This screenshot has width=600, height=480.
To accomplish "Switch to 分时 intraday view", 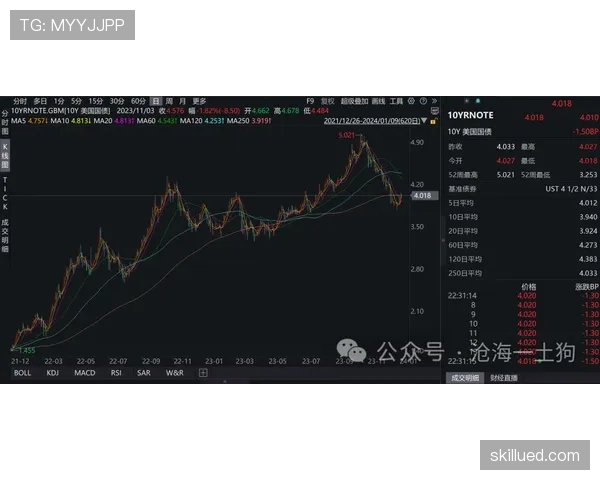I will (20, 101).
